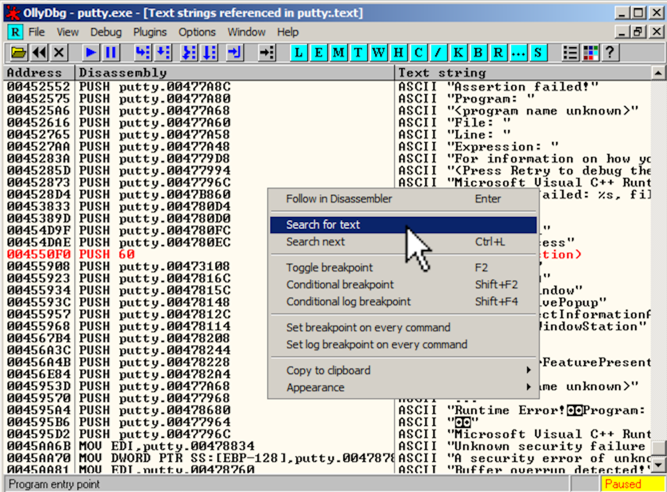Screen dimensions: 667x492
Task: Pause execution with the pause toolbar icon
Action: [x=111, y=53]
